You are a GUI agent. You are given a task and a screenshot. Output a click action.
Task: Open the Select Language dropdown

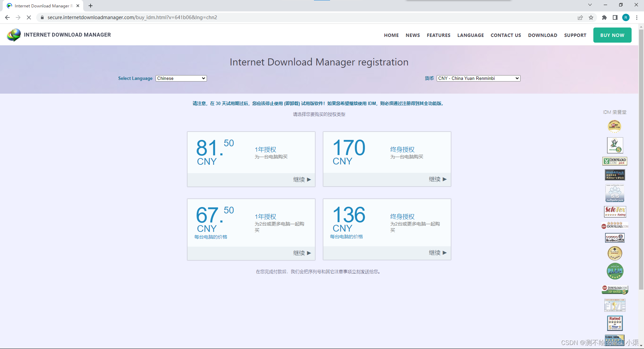181,78
